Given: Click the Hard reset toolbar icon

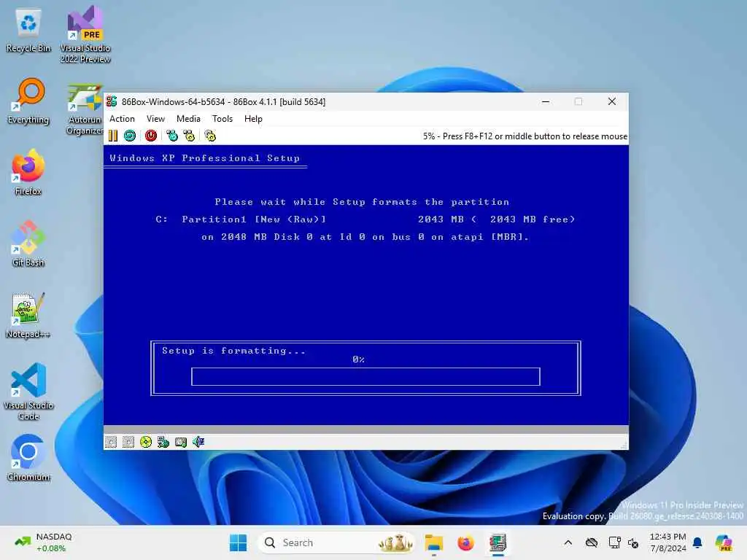Looking at the screenshot, I should [130, 136].
